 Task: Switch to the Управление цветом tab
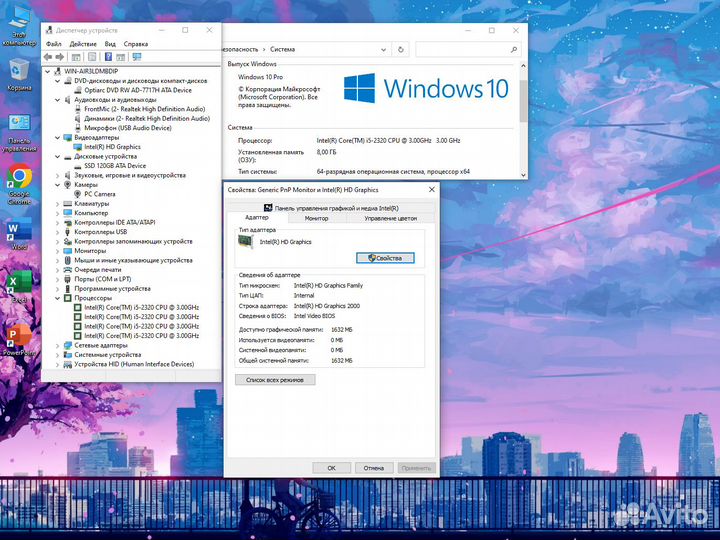(391, 219)
